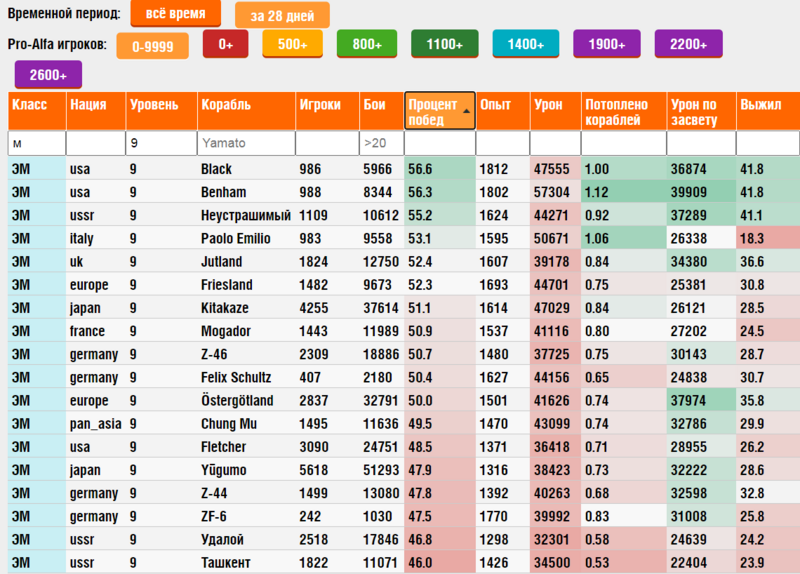Pick the dark green 1100+ filter
Image resolution: width=800 pixels, height=574 pixels.
coord(444,44)
